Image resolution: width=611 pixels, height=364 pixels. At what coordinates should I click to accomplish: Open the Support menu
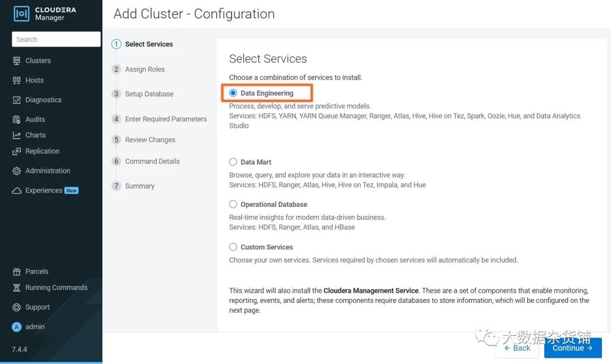37,307
